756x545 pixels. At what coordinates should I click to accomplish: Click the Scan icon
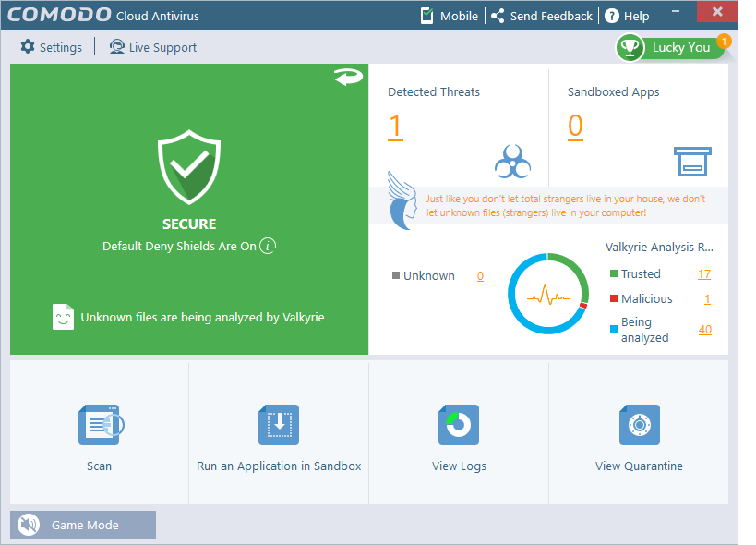click(x=101, y=425)
